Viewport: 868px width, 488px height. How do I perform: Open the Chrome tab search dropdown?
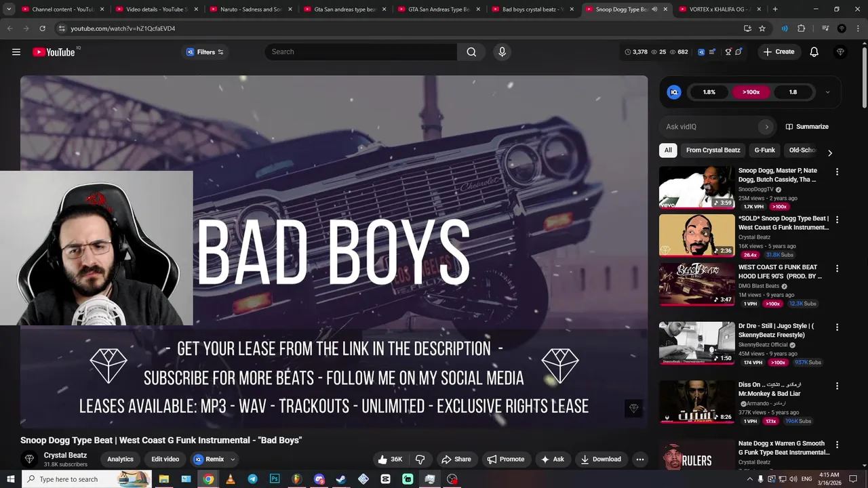point(9,9)
